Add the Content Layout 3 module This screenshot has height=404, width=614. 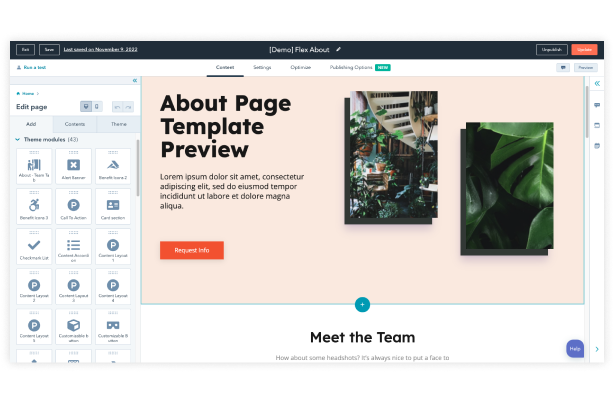pos(73,287)
